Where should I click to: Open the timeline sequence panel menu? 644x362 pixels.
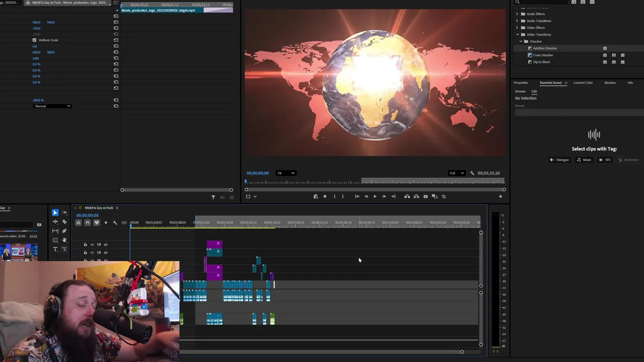pos(117,208)
